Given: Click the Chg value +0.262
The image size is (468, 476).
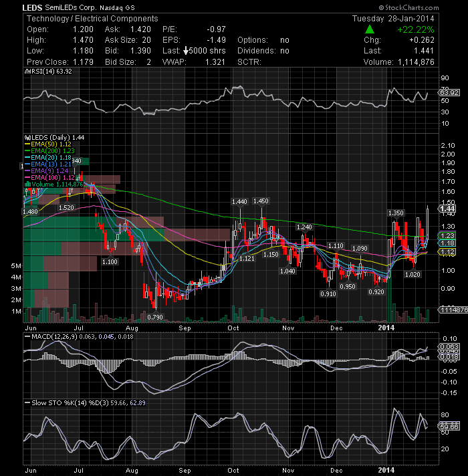Looking at the screenshot, I should [422, 40].
